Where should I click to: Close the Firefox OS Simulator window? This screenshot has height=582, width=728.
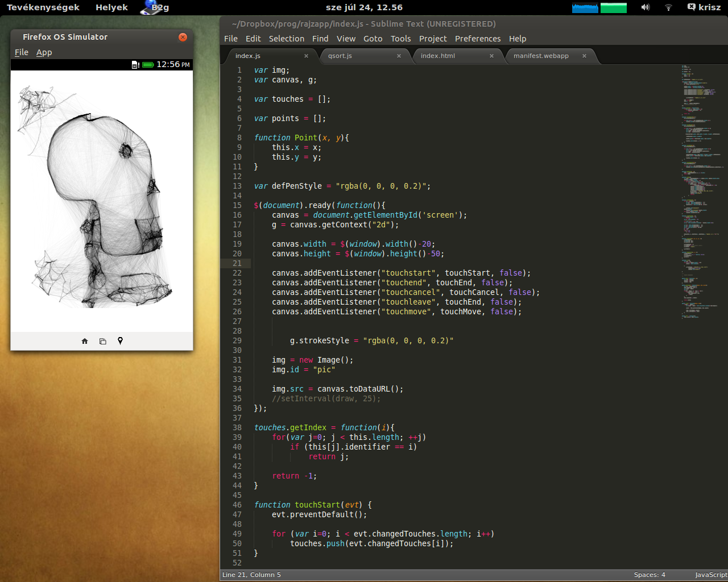pyautogui.click(x=183, y=37)
